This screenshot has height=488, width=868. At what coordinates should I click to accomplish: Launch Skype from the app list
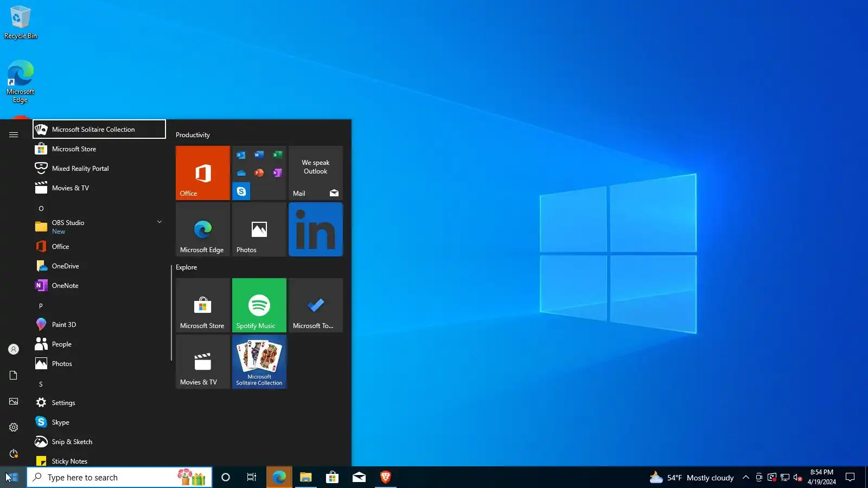[99, 422]
